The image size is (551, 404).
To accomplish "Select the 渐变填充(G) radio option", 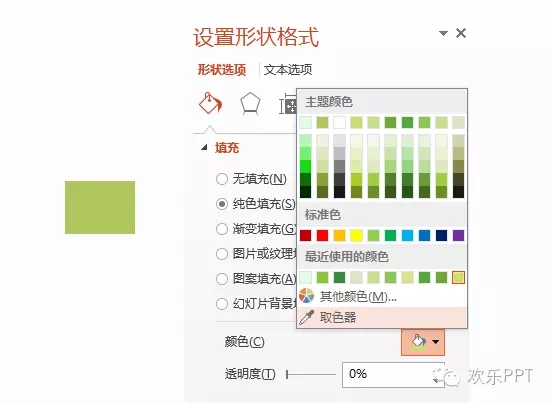I will (x=222, y=229).
